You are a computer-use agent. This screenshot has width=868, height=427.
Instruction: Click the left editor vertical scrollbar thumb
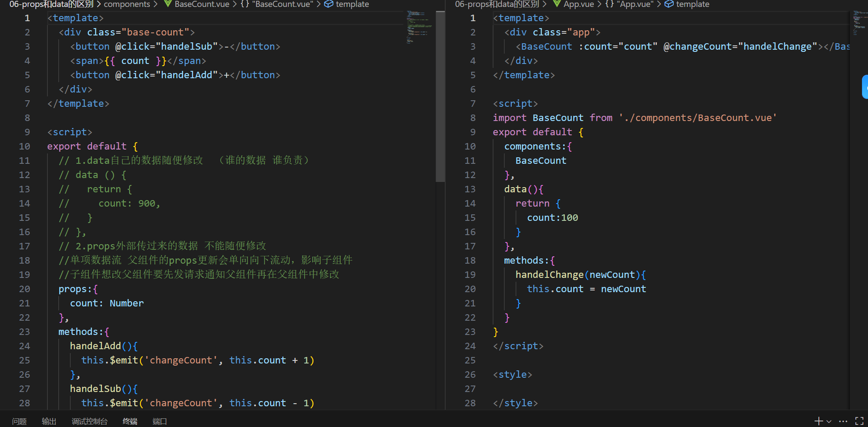(x=440, y=96)
